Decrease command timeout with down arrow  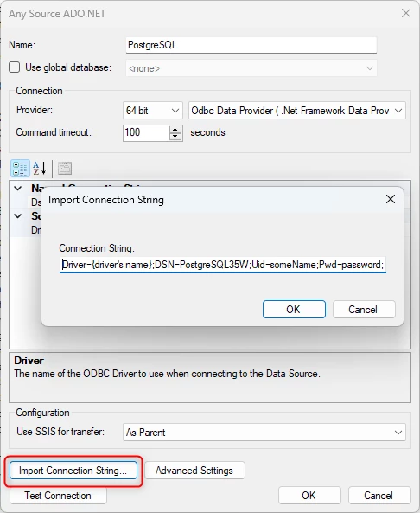(x=175, y=137)
